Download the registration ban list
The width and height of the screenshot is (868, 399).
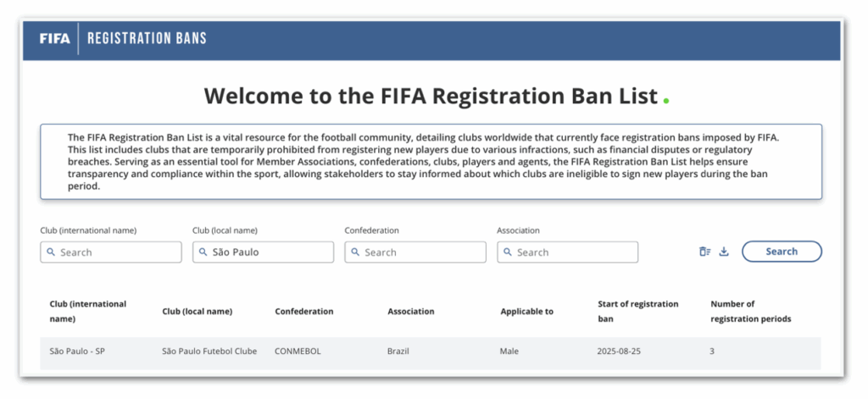tap(724, 252)
